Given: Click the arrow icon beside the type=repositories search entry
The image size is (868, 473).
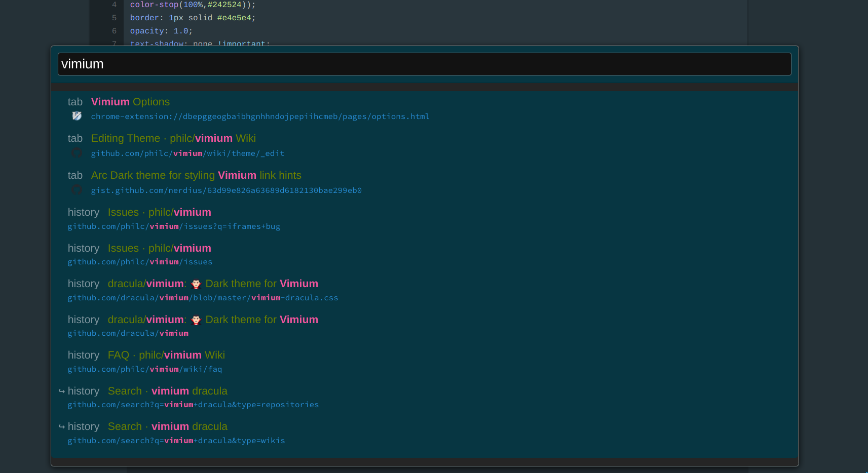Looking at the screenshot, I should pyautogui.click(x=62, y=391).
